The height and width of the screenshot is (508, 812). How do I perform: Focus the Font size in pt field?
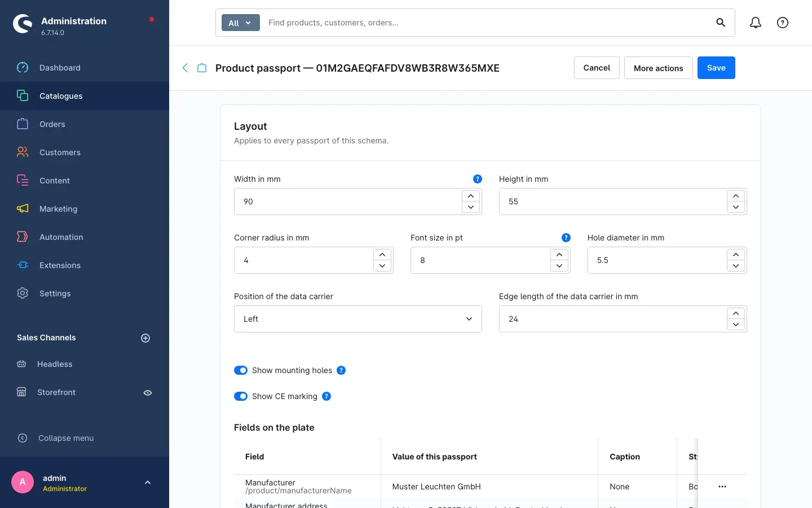pos(479,260)
